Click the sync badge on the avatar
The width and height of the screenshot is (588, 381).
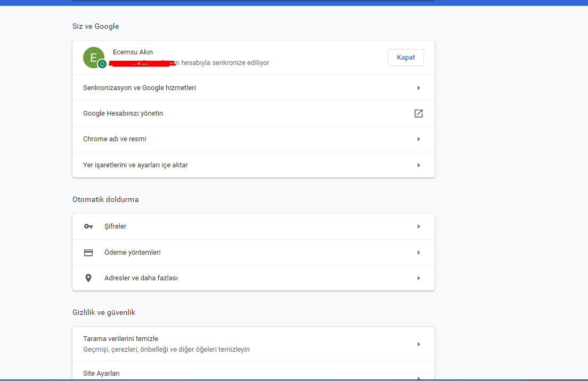coord(102,64)
